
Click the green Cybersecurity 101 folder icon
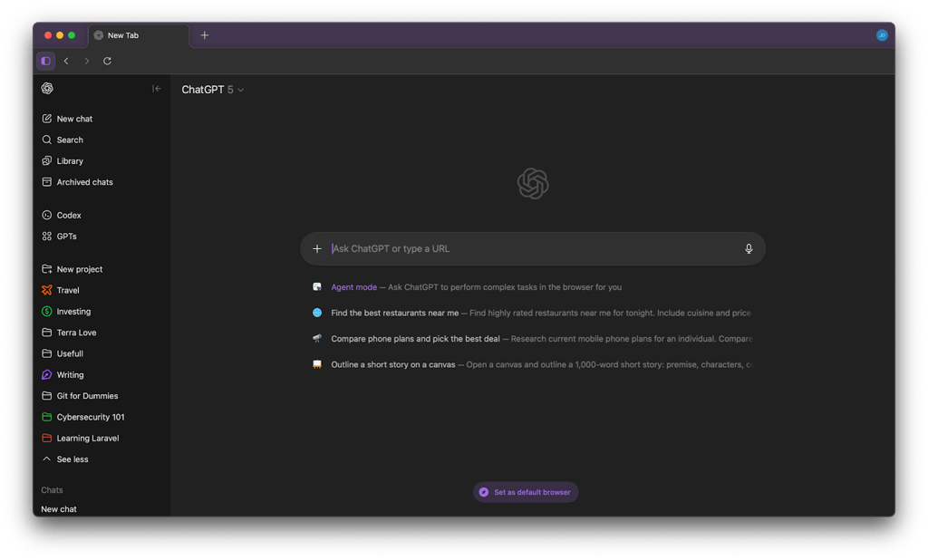pos(47,417)
